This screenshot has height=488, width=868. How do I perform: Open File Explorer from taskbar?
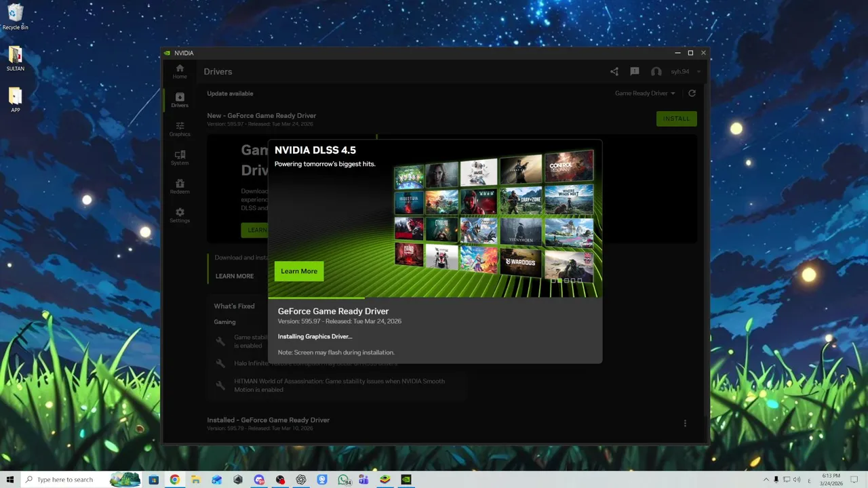click(196, 479)
